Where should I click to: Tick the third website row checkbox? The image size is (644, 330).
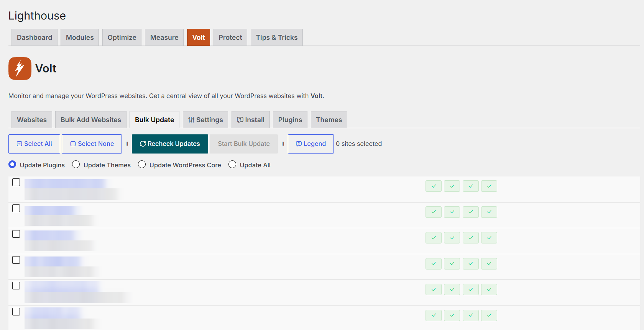coord(16,234)
